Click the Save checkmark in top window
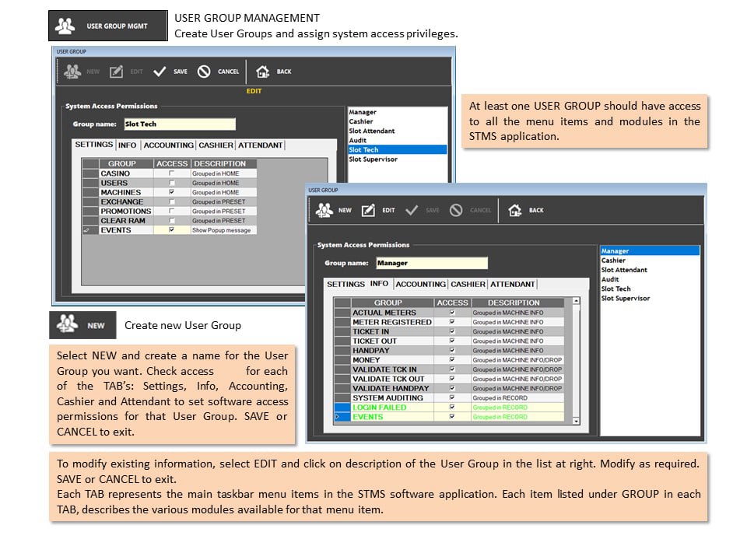This screenshot has width=747, height=560. pyautogui.click(x=160, y=72)
